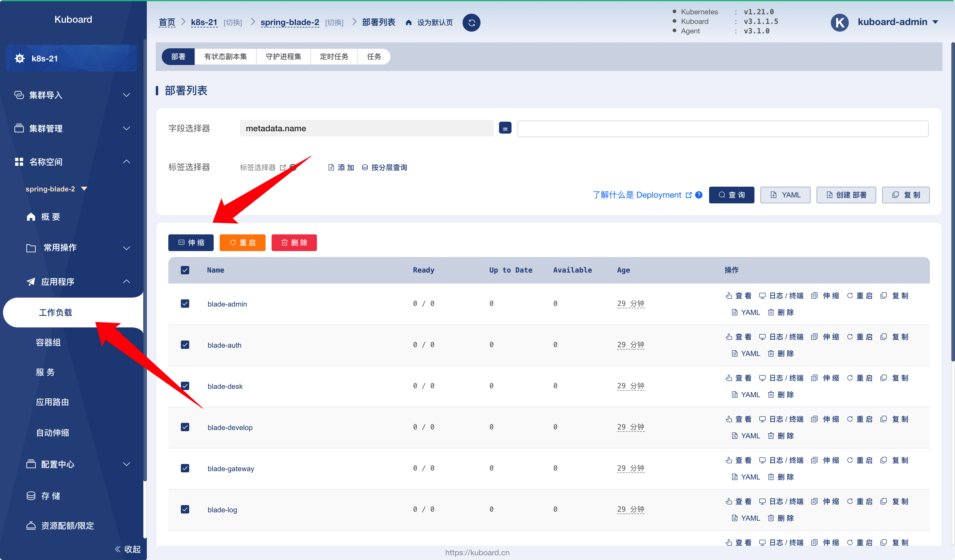Viewport: 955px width, 560px height.
Task: Click the delete trash icon for blade-admin
Action: (x=771, y=313)
